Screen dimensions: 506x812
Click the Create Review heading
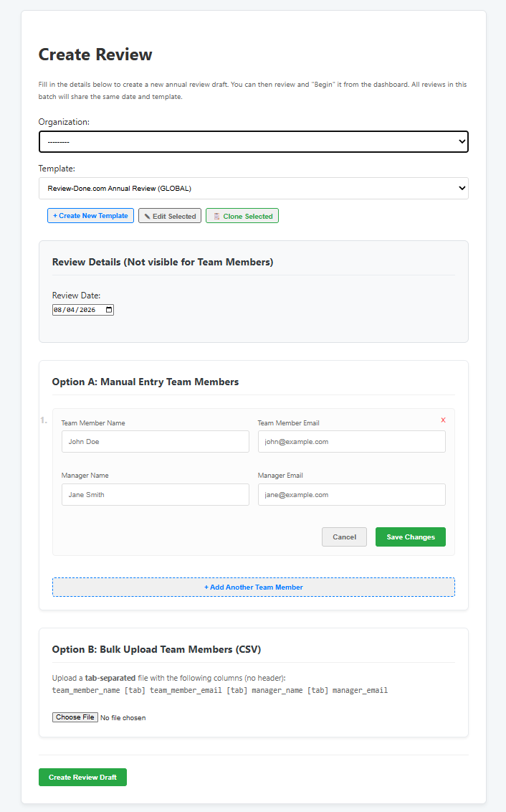click(95, 55)
